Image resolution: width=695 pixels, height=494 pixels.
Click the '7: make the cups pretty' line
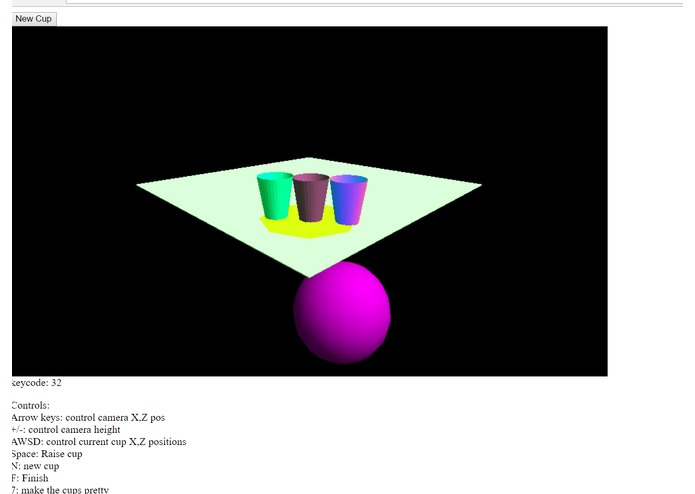(60, 490)
